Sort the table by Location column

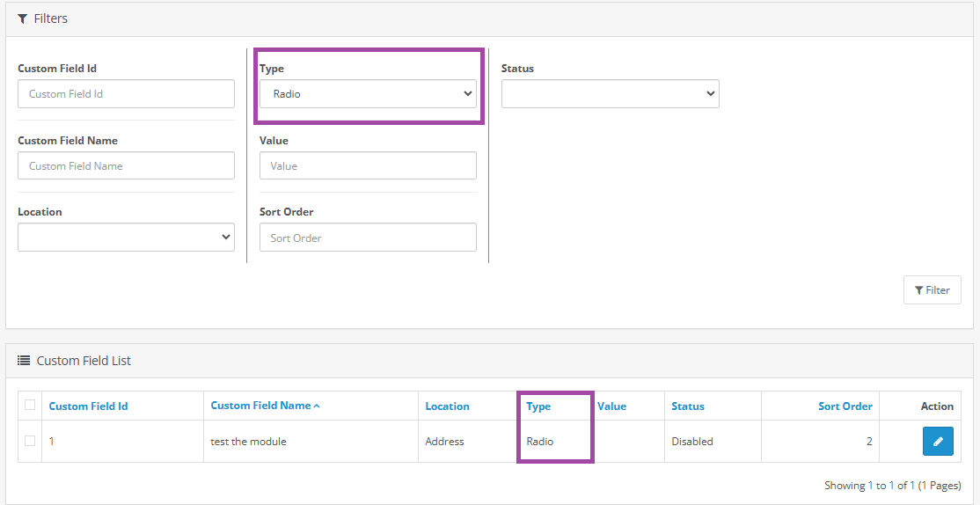coord(447,406)
